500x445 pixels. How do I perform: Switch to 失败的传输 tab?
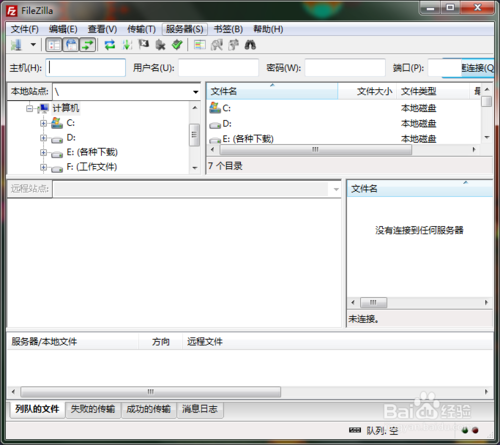coord(93,409)
